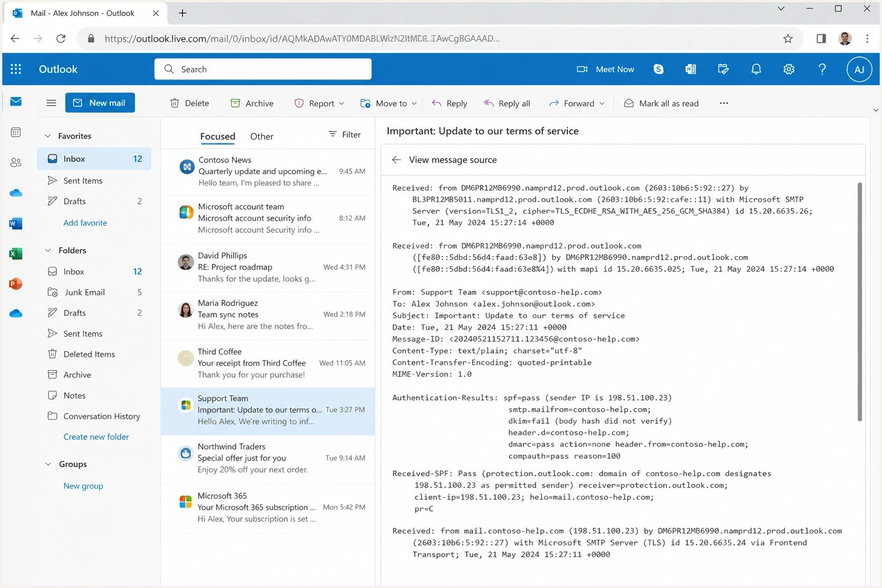The width and height of the screenshot is (882, 588).
Task: Click the message source scrollbar
Action: (860, 301)
